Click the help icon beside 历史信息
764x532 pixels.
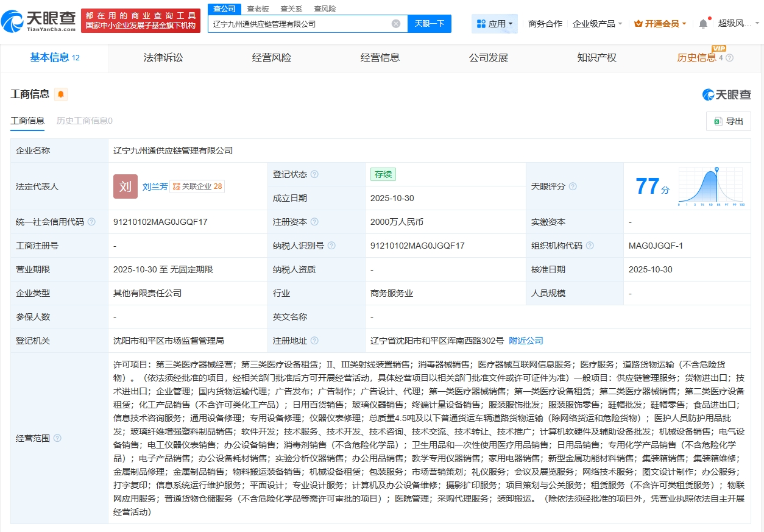[729, 58]
